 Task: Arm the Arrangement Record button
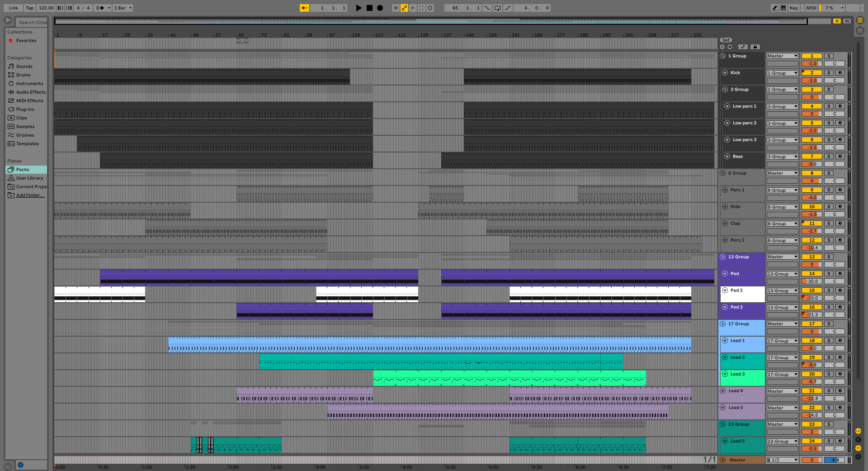point(380,8)
